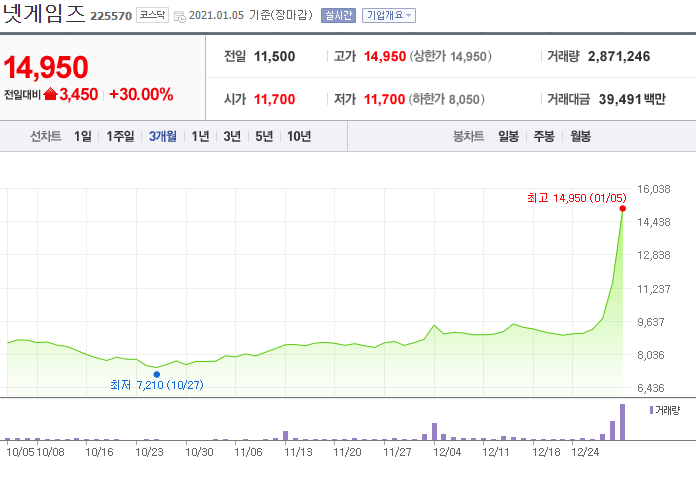Screen dimensions: 696x481
Task: Click the 거래대금 value 39,491
Action: tap(620, 99)
